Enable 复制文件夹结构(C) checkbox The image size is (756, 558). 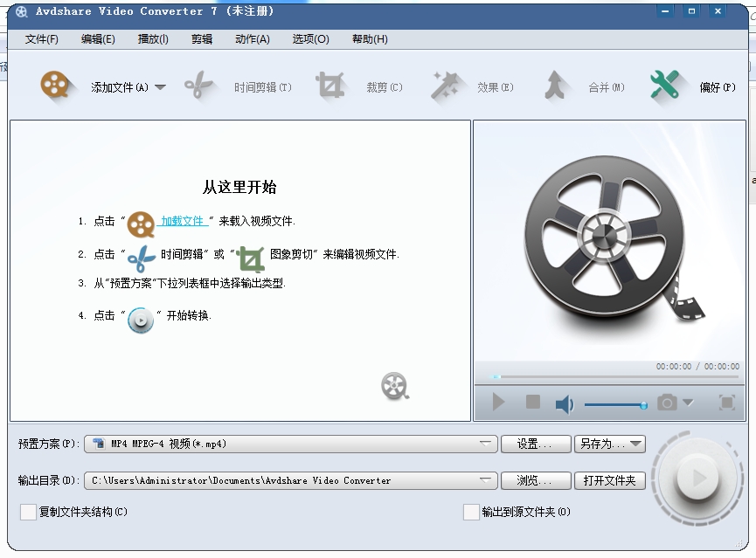(x=28, y=512)
